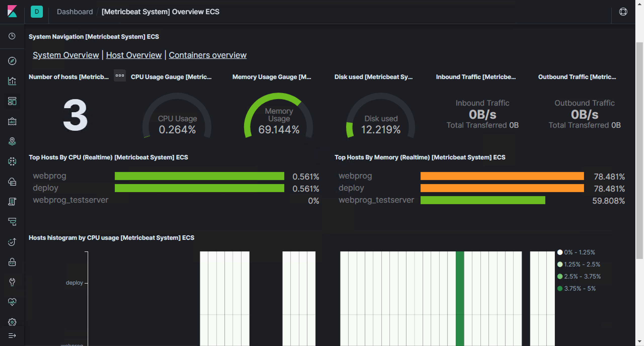Image resolution: width=644 pixels, height=346 pixels.
Task: Open Visualize chart icon in sidebar
Action: (x=12, y=81)
